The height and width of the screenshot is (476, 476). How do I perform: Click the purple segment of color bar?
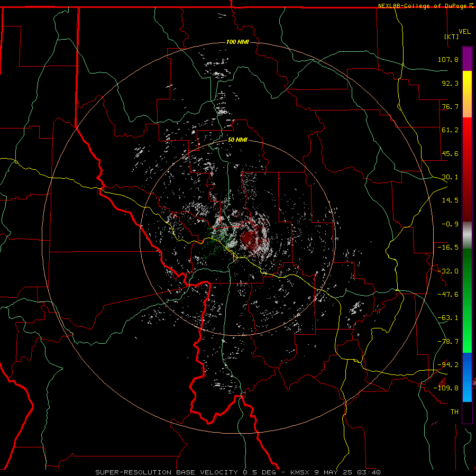coord(467,59)
